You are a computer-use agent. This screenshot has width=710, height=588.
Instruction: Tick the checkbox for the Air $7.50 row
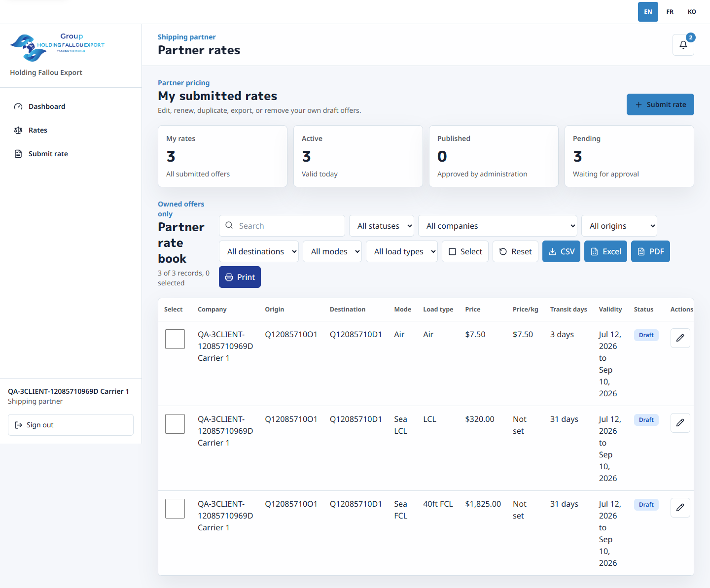pos(175,339)
